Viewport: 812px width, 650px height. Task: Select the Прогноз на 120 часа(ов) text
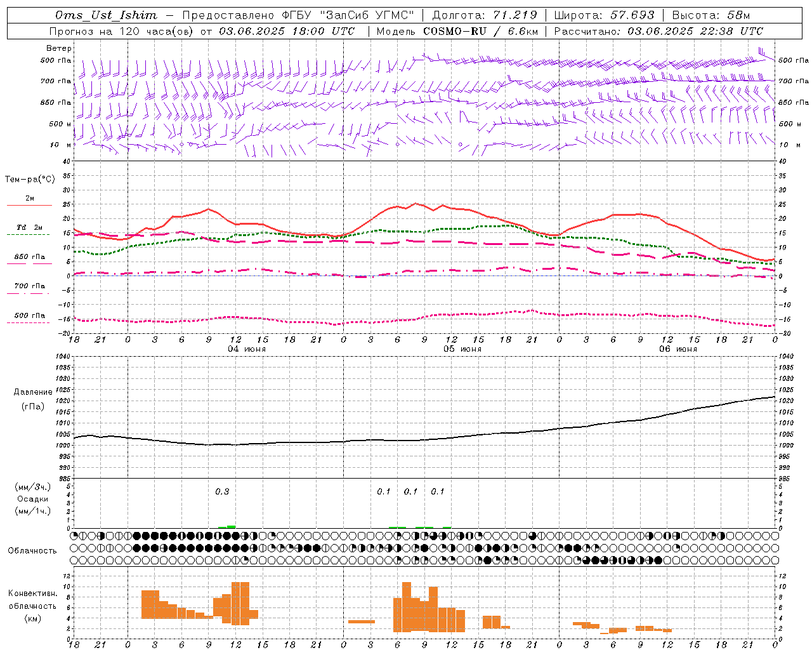coord(122,31)
